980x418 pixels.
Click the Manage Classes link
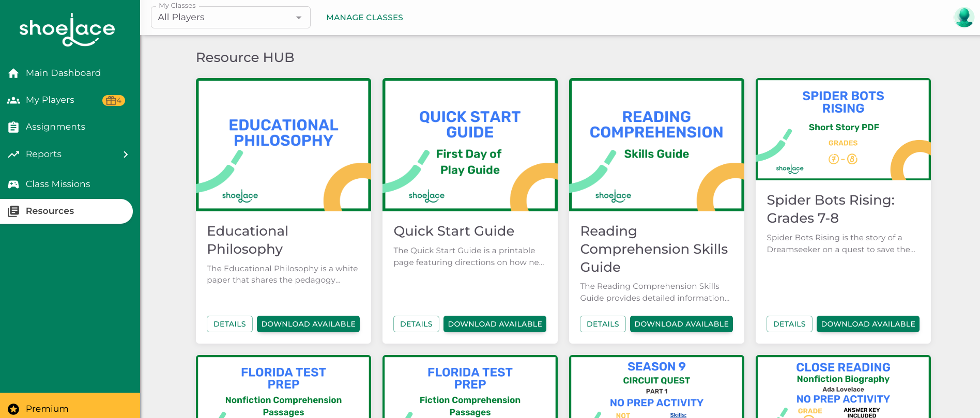click(x=364, y=18)
